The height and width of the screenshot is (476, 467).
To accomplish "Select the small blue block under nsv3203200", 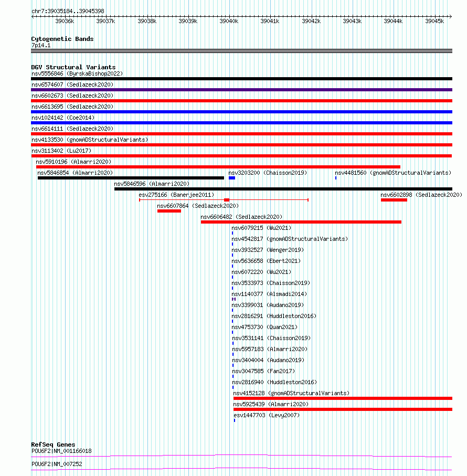I will pyautogui.click(x=232, y=178).
